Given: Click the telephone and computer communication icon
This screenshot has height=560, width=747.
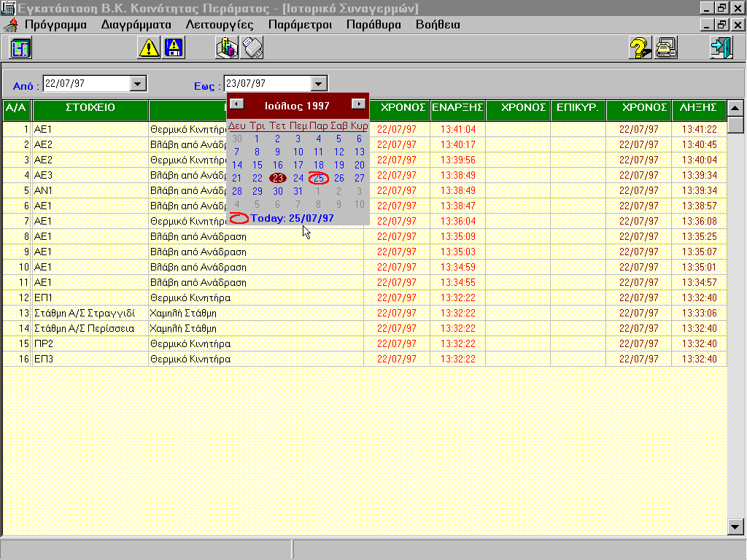Looking at the screenshot, I should pyautogui.click(x=665, y=48).
